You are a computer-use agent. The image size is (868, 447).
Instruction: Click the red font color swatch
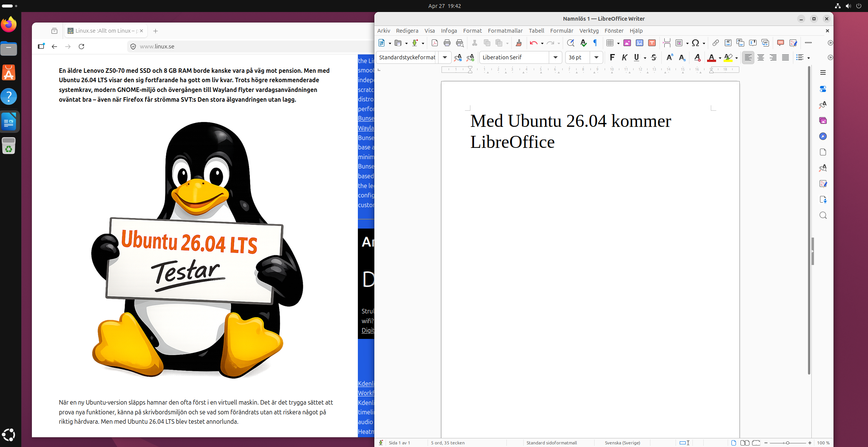point(711,57)
